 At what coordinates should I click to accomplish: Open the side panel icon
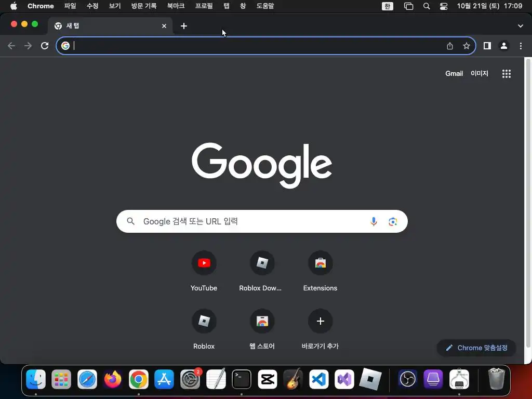487,46
